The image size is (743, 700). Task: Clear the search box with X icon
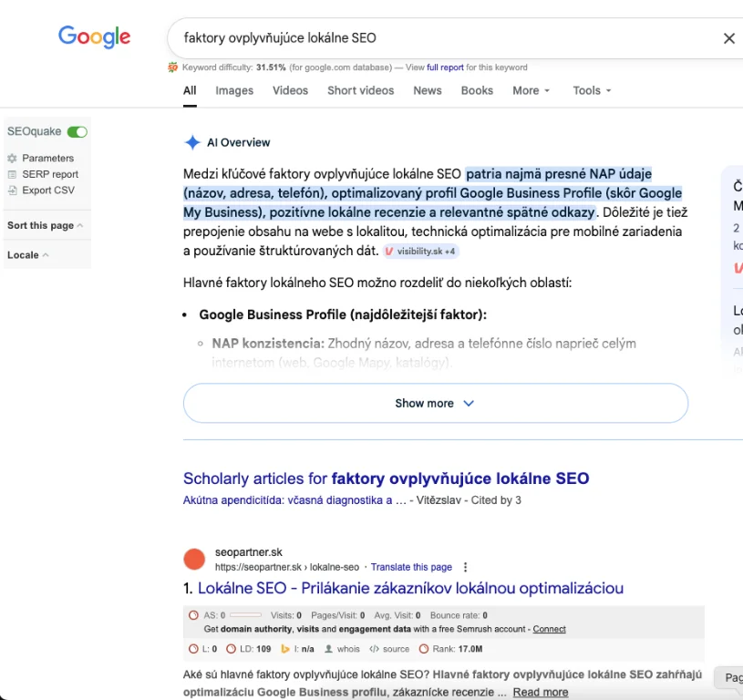(728, 38)
